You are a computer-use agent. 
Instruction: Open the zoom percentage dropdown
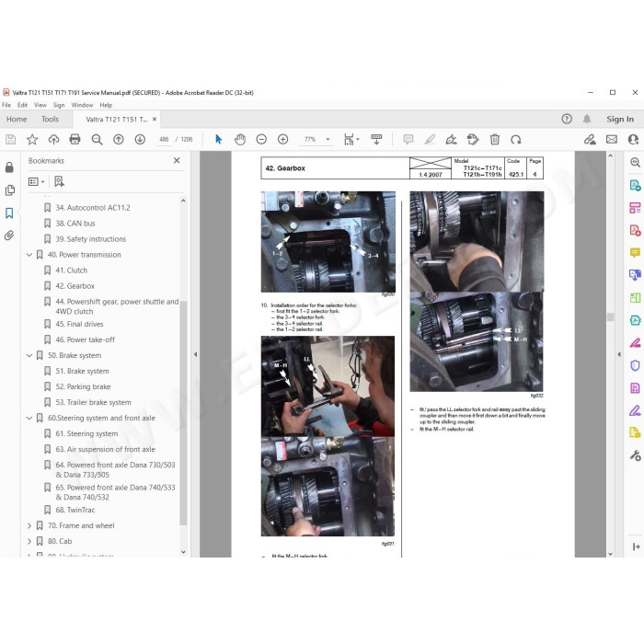point(328,140)
